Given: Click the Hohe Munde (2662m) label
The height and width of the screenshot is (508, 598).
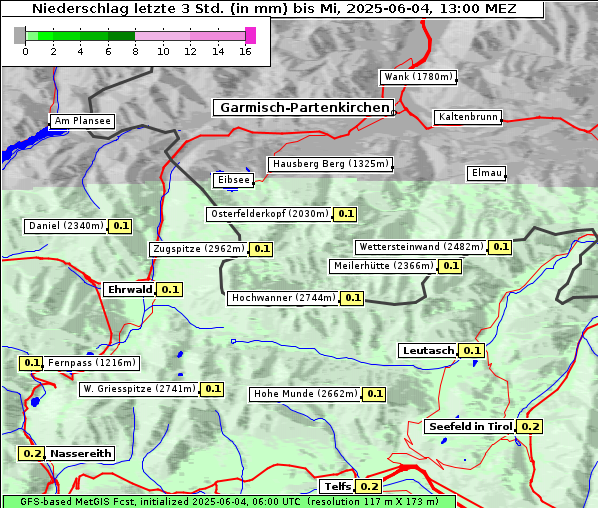Looking at the screenshot, I should pyautogui.click(x=305, y=394).
